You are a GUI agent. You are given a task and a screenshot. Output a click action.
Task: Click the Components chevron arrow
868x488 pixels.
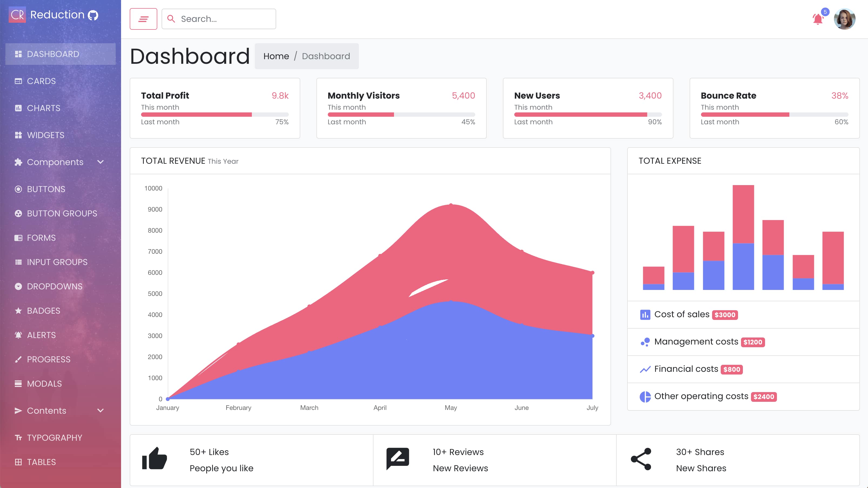click(101, 162)
